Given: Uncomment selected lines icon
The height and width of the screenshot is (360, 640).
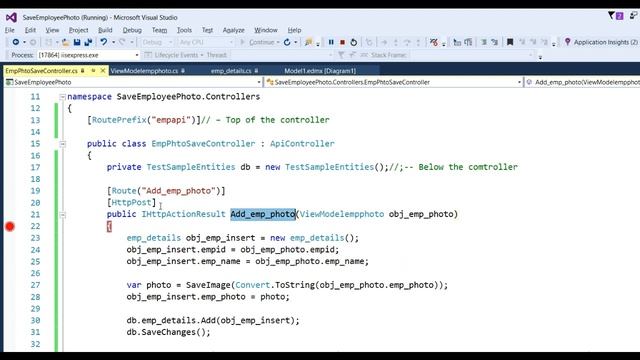Looking at the screenshot, I should pos(495,42).
